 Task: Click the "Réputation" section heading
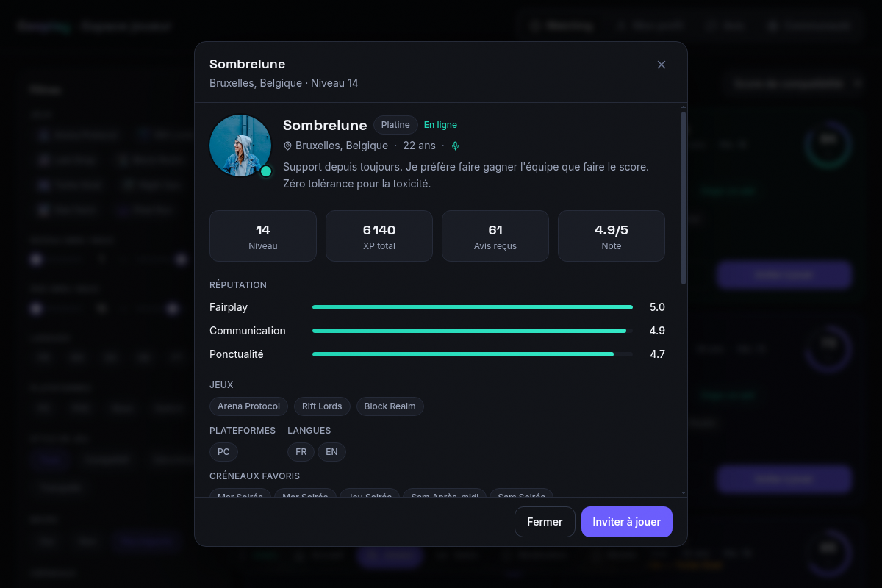pos(238,285)
